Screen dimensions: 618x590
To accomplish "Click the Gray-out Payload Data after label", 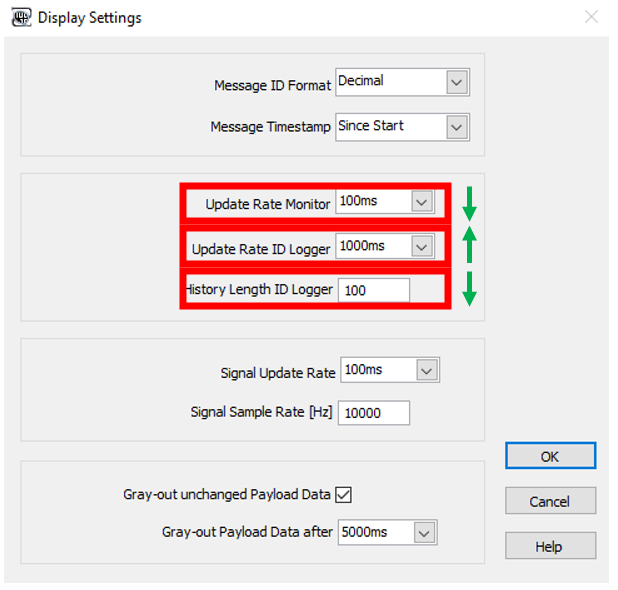I will [247, 532].
